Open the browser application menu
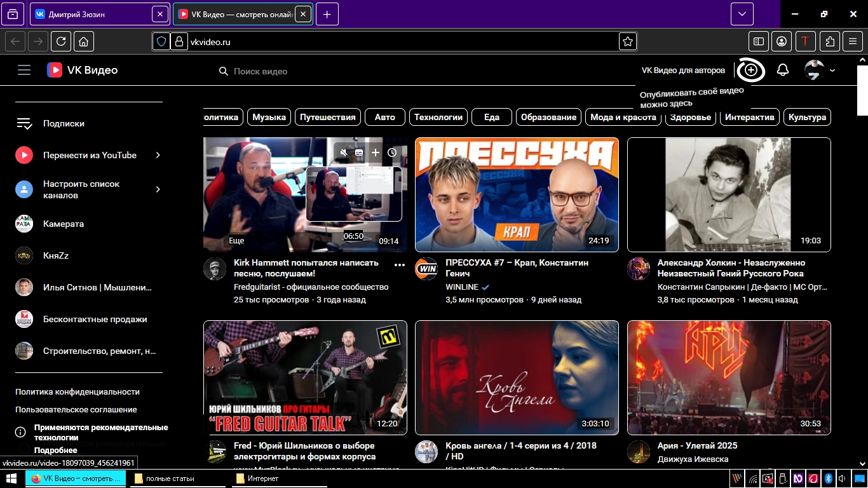868x488 pixels. (853, 41)
